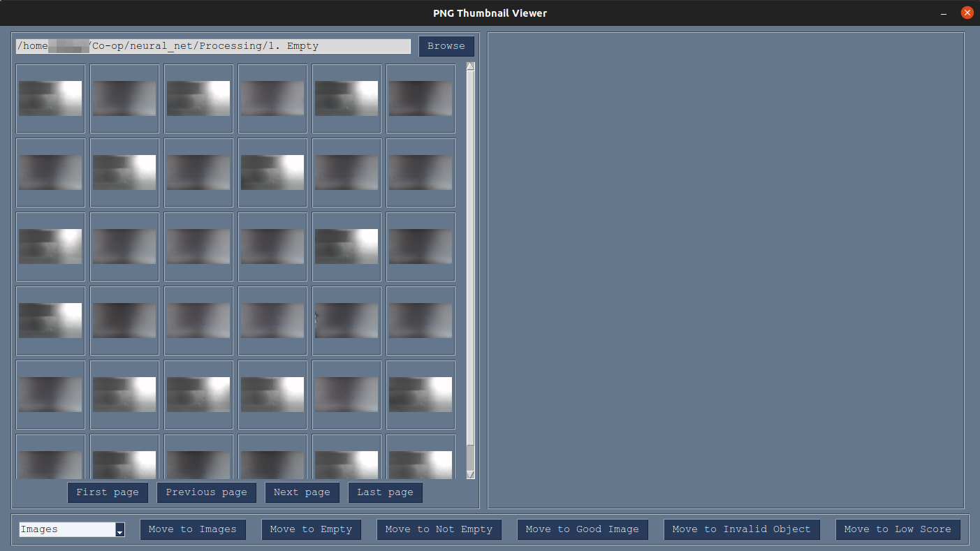Select the first thumbnail in the grid
This screenshot has width=980, height=551.
(x=50, y=98)
